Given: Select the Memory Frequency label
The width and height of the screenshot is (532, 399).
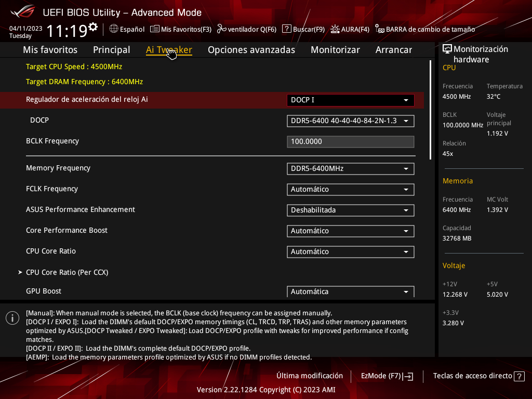Looking at the screenshot, I should point(58,168).
